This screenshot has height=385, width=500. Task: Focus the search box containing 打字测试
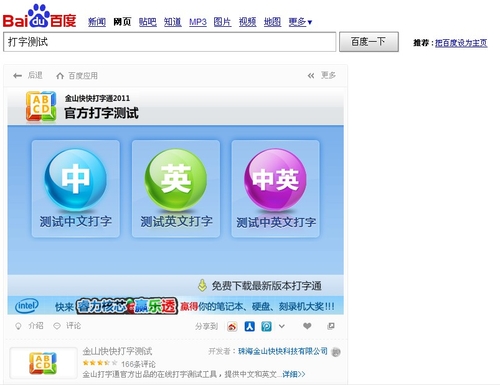pyautogui.click(x=169, y=42)
